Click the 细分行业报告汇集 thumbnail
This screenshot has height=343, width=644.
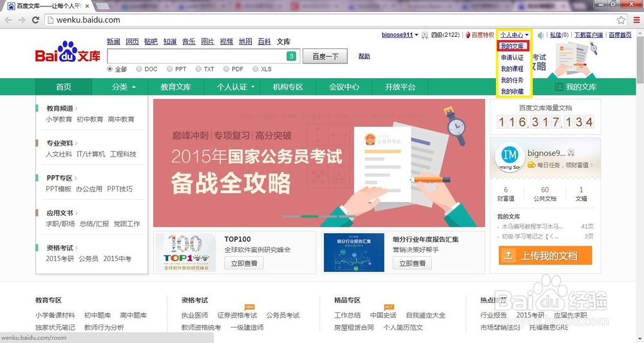coord(354,253)
